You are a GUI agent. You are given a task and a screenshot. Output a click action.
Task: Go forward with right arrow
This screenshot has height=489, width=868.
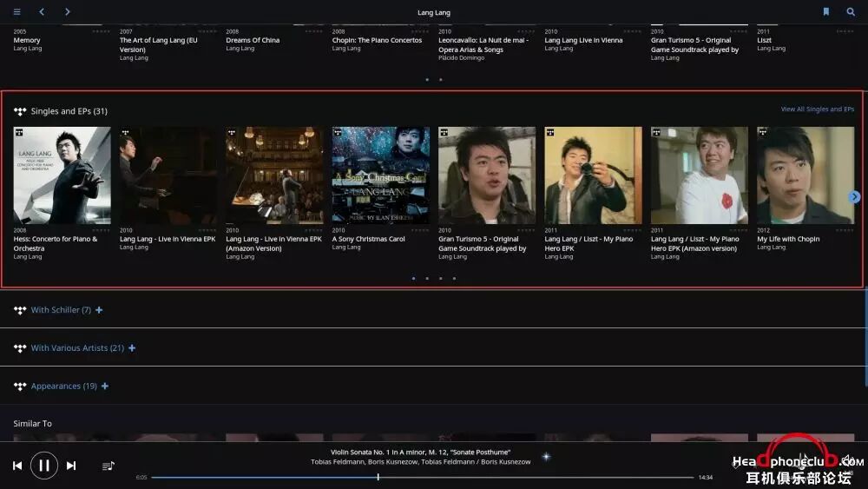click(67, 11)
